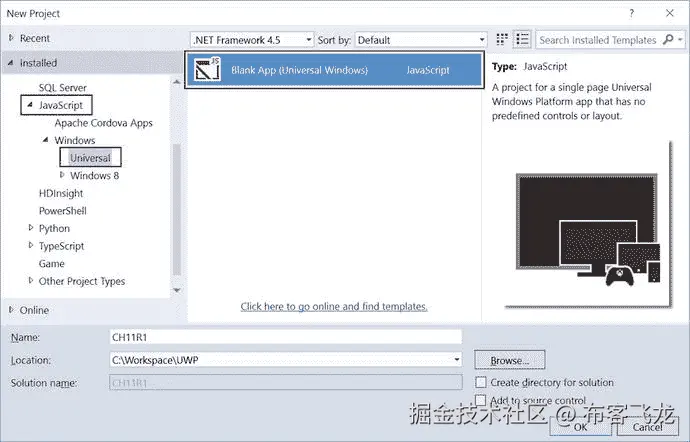Open the .NET Framework 4.5 dropdown
This screenshot has height=442, width=690.
point(252,40)
